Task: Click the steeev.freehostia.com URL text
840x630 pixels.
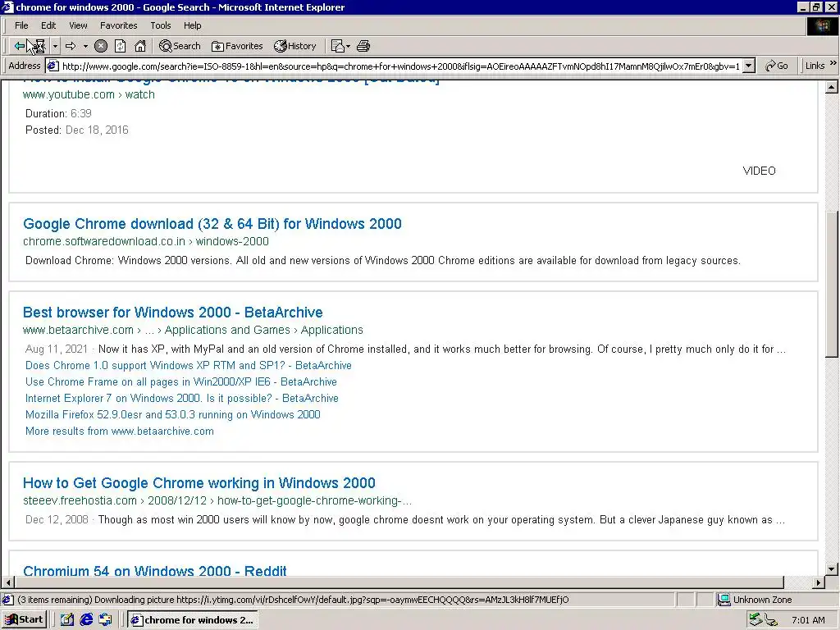Action: 217,501
